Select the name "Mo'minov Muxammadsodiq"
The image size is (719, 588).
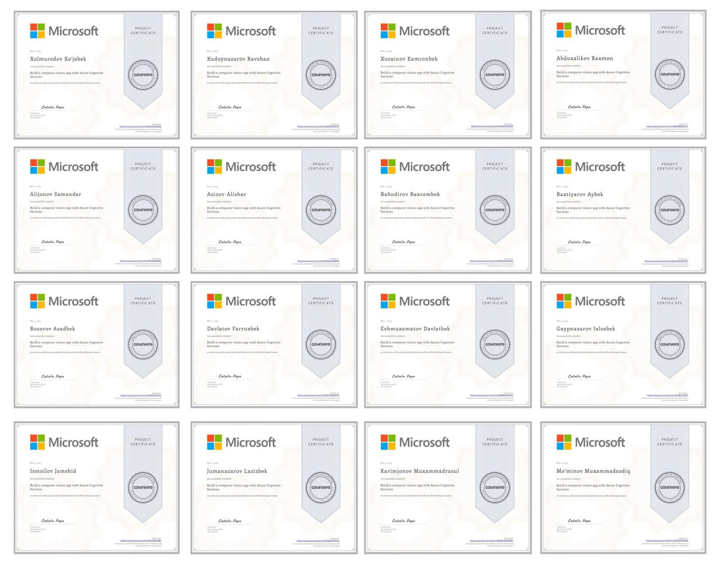click(593, 471)
